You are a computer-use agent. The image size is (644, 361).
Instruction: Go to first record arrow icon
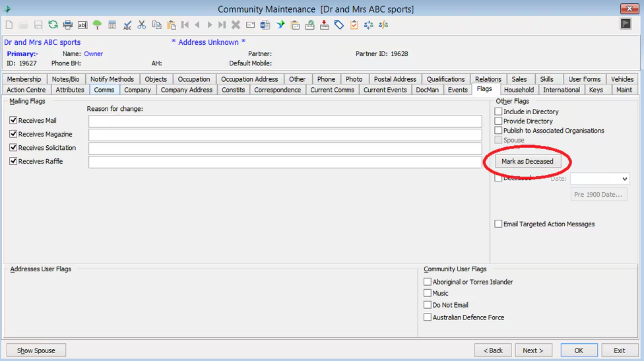click(x=185, y=25)
